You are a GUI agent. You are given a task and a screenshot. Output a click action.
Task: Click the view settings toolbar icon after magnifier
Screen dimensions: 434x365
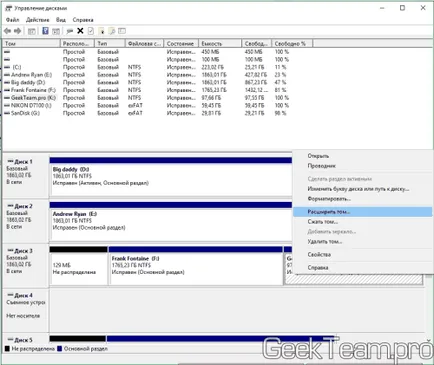tap(122, 31)
